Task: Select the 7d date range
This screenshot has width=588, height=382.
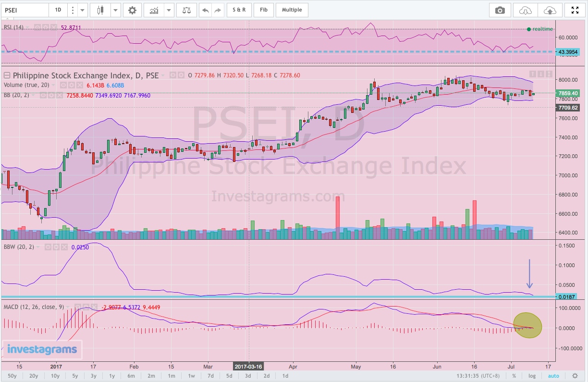Action: tap(211, 376)
